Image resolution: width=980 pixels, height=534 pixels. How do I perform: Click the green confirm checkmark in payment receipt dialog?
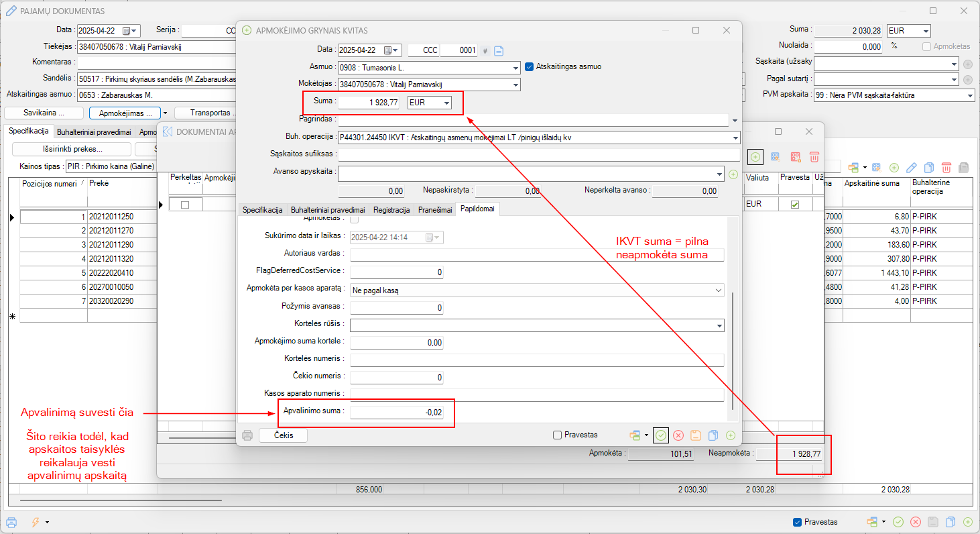(661, 435)
